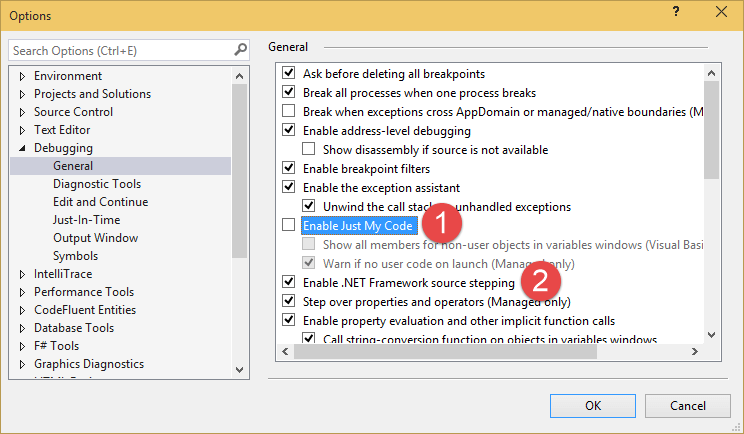Click the OK button
Image resolution: width=744 pixels, height=434 pixels.
coord(593,406)
